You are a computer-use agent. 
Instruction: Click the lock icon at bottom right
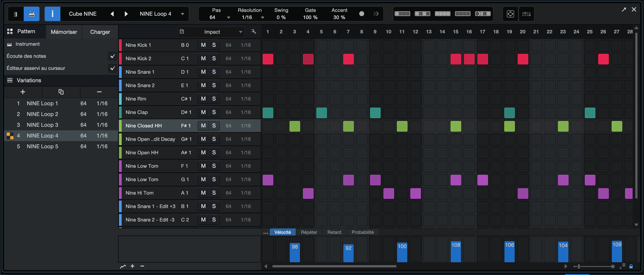click(x=631, y=266)
